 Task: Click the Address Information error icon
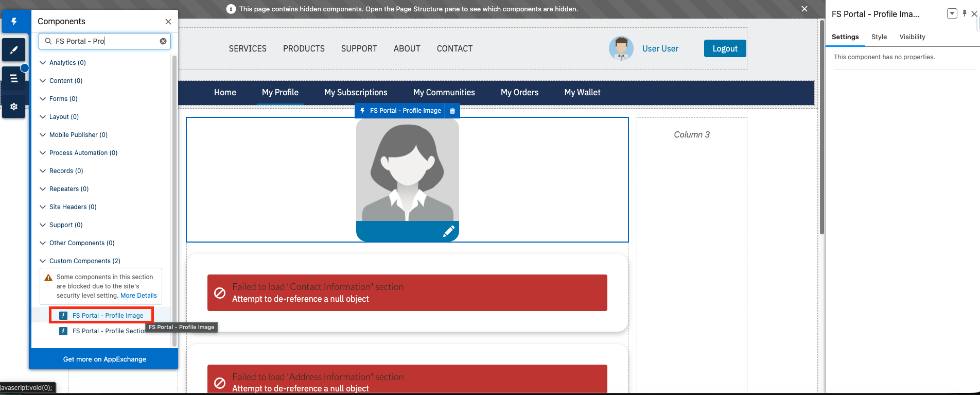(x=220, y=383)
